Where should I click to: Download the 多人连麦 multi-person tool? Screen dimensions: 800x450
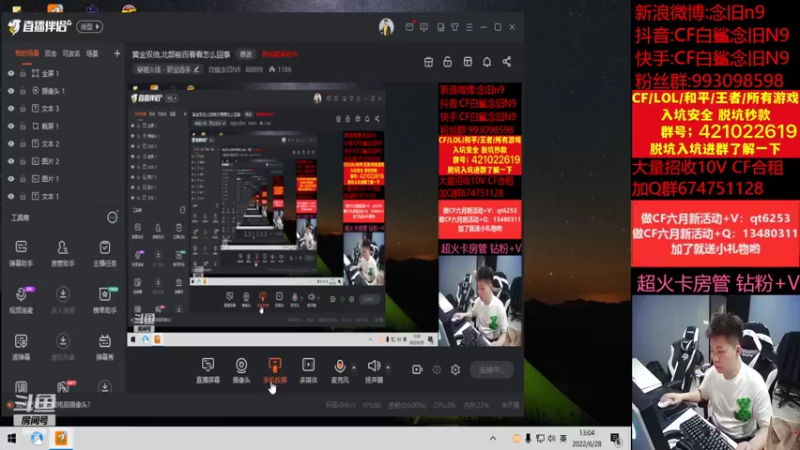[63, 300]
